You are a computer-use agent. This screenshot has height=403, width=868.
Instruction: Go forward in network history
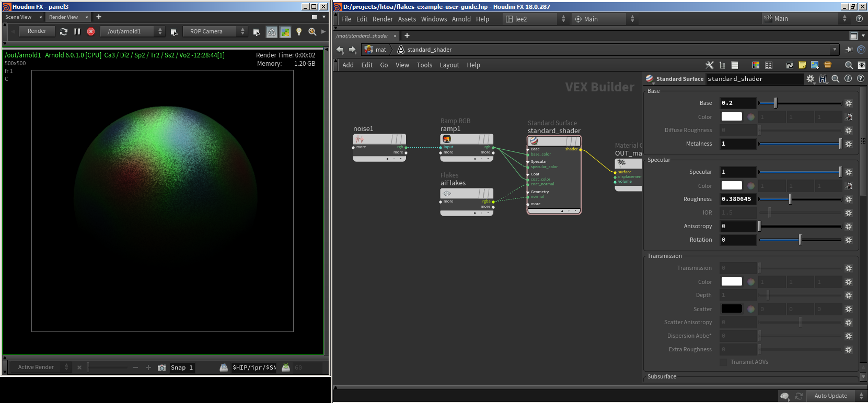[x=352, y=50]
